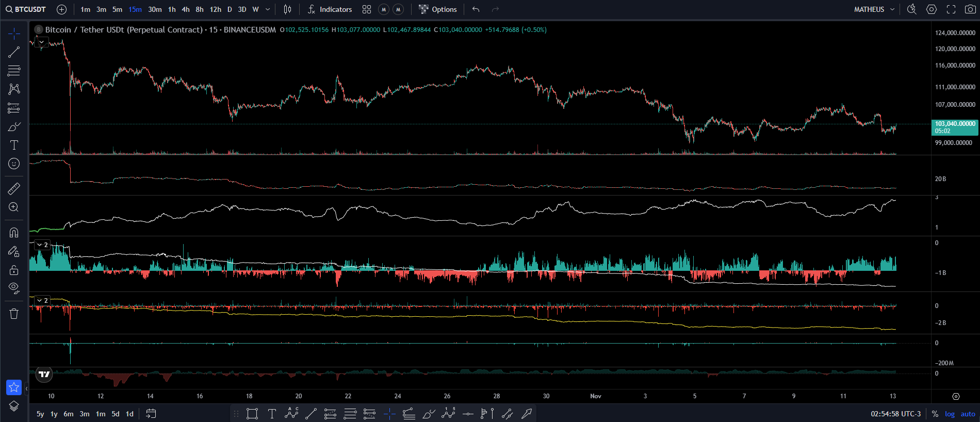Set date range to 5d
This screenshot has height=422, width=980.
pyautogui.click(x=116, y=414)
